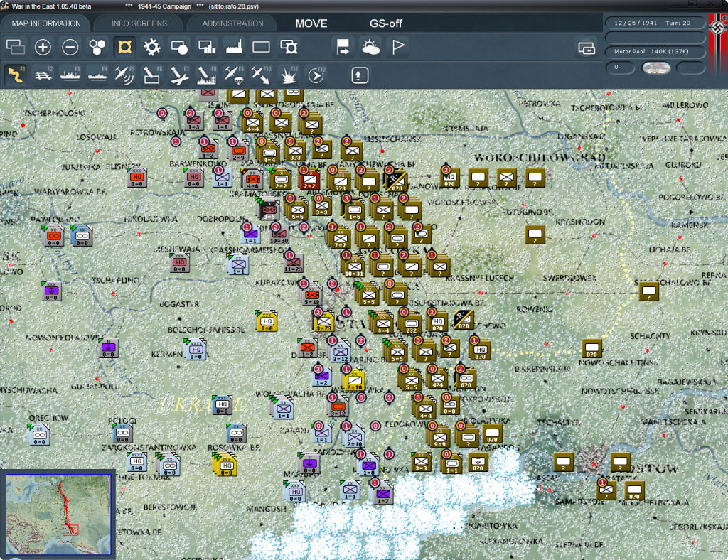
Task: Select the purple unit west of Tschaplino
Action: click(51, 291)
